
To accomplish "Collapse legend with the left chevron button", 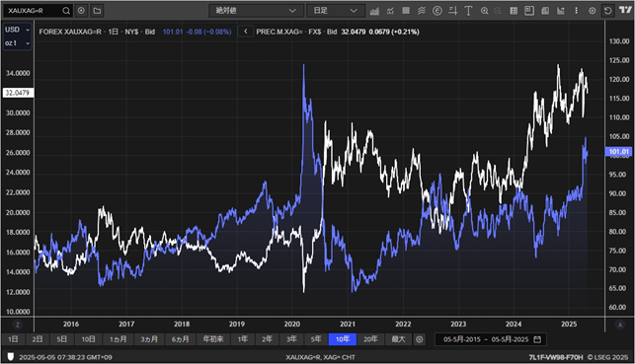I will coord(246,32).
